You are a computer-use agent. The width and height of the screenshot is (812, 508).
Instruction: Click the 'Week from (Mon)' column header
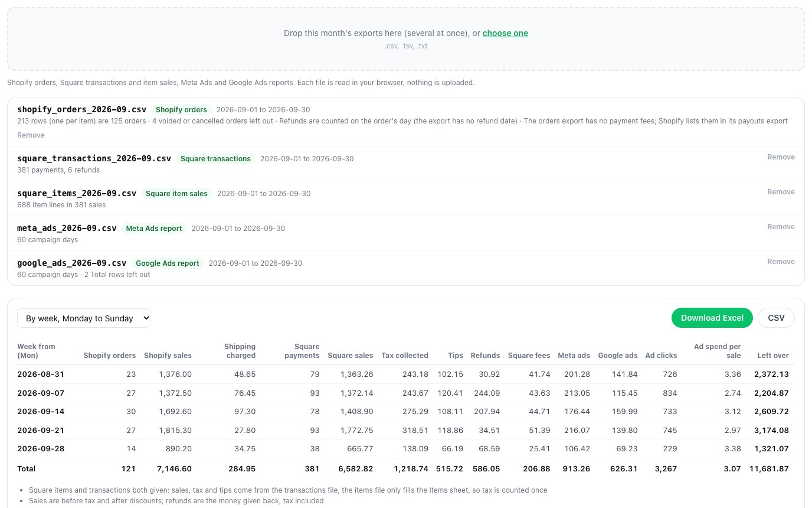point(36,351)
